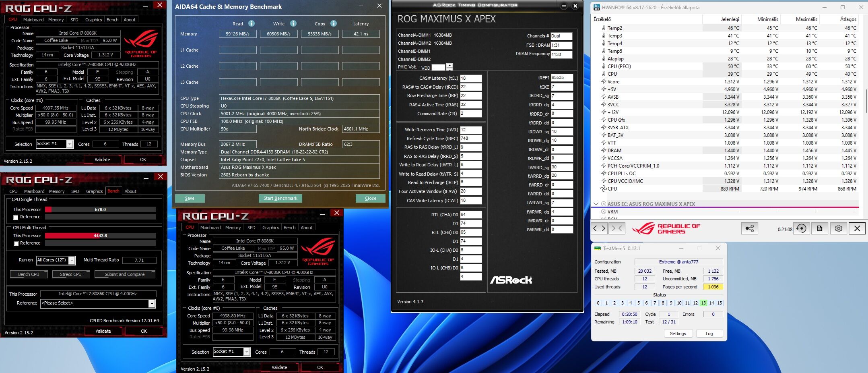Switch to Mainboard tab in top CPU-Z
The width and height of the screenshot is (868, 373).
(x=33, y=19)
